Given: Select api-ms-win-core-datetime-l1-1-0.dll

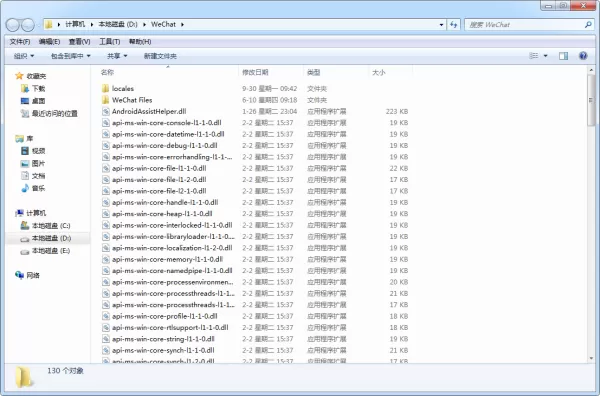Looking at the screenshot, I should coord(168,134).
